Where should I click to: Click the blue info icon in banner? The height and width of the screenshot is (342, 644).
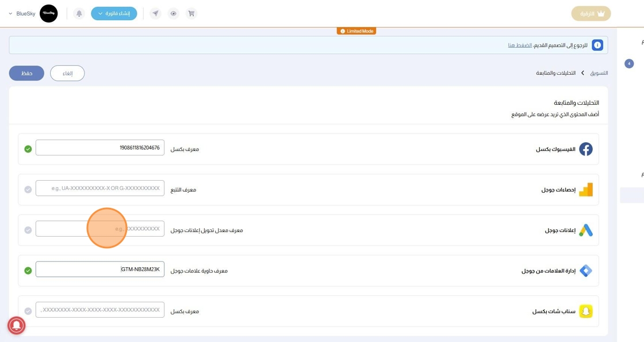point(597,45)
